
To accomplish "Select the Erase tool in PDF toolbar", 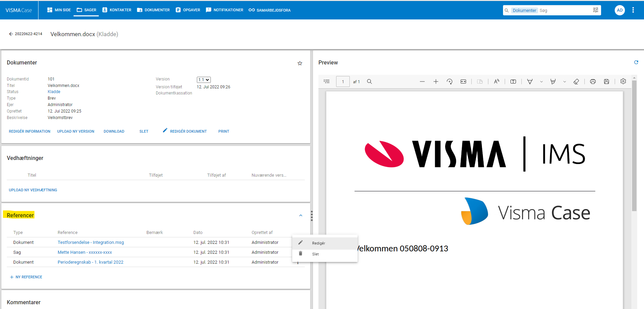I will click(576, 82).
